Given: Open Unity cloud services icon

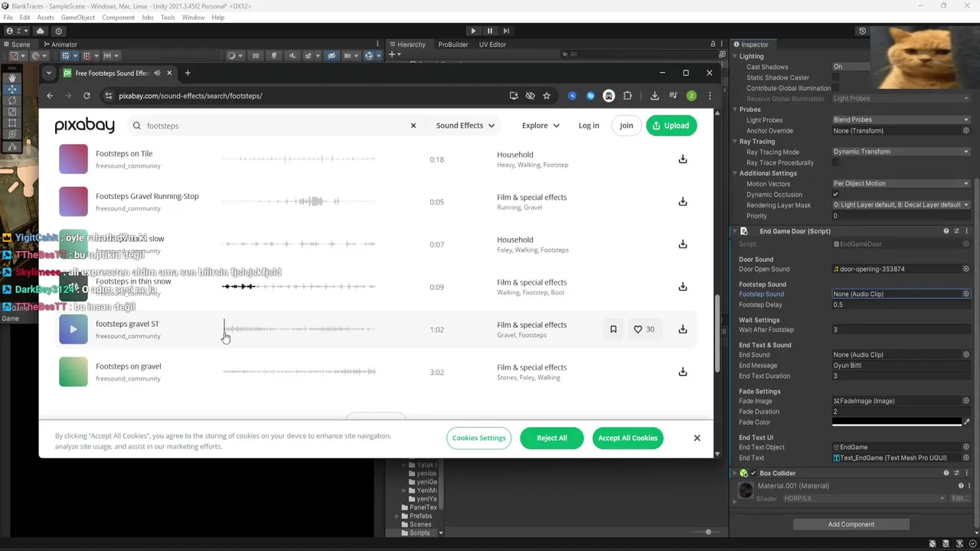Looking at the screenshot, I should [x=41, y=31].
